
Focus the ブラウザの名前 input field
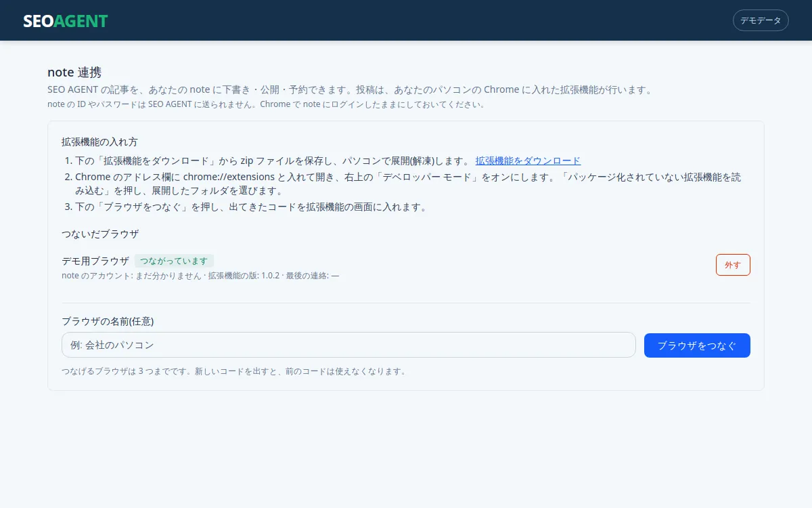pos(348,345)
